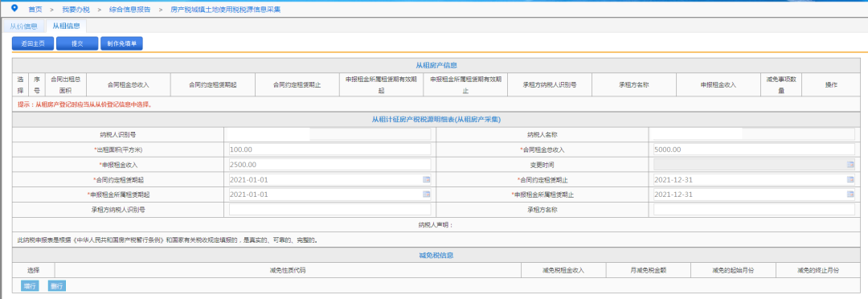Click the 申报租金所属租赁期起 date input
The width and height of the screenshot is (868, 299).
[330, 195]
